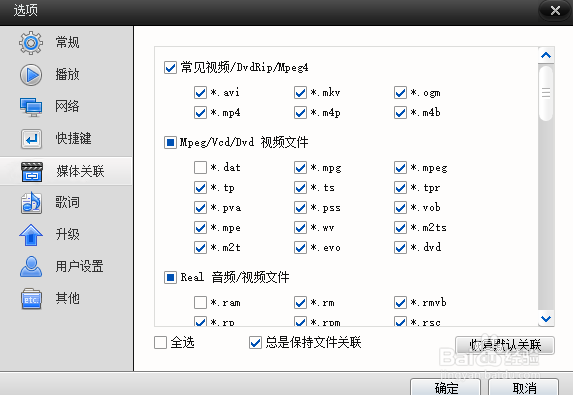This screenshot has width=573, height=395.
Task: Click the scrollbar down arrow
Action: click(x=546, y=318)
